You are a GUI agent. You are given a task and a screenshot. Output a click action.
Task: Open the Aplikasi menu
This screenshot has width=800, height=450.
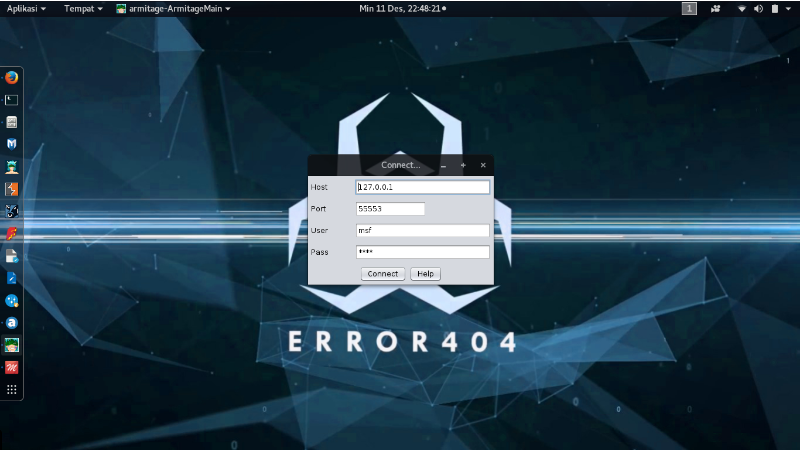point(26,9)
